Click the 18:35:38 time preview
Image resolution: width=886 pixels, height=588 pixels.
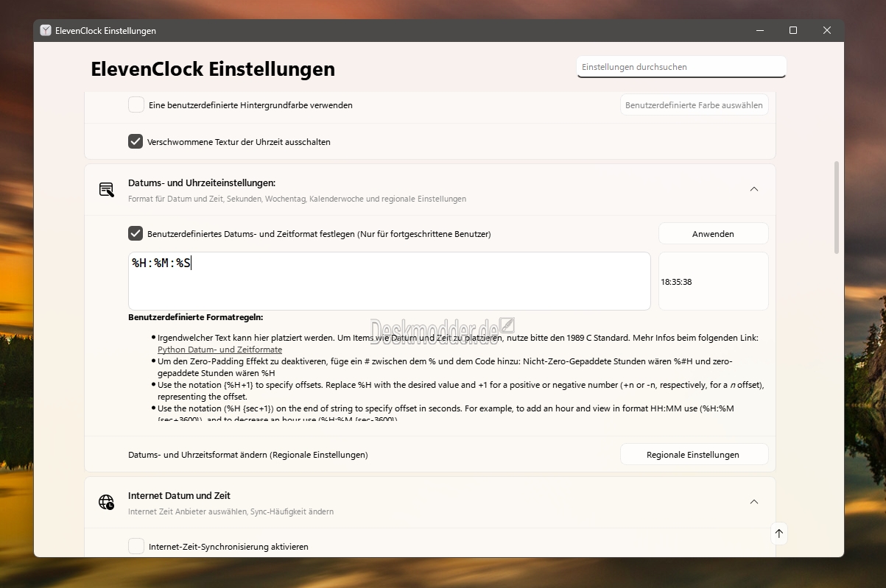pos(676,282)
